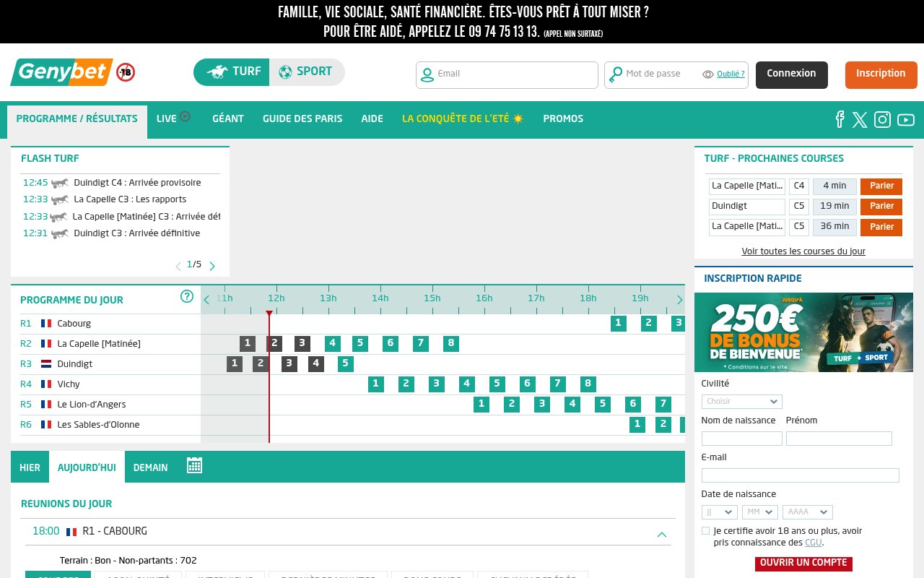924x578 pixels.
Task: Show password with the eye icon
Action: point(707,74)
